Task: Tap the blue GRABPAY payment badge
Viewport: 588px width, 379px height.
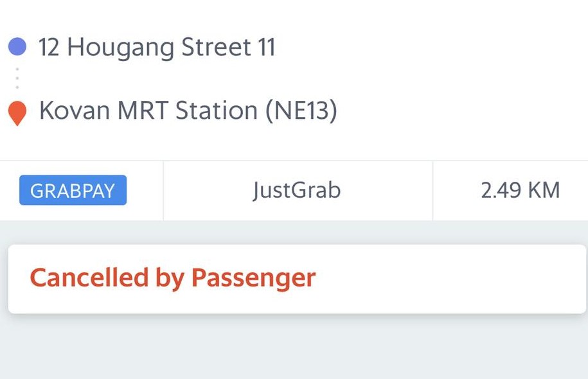Action: [73, 190]
